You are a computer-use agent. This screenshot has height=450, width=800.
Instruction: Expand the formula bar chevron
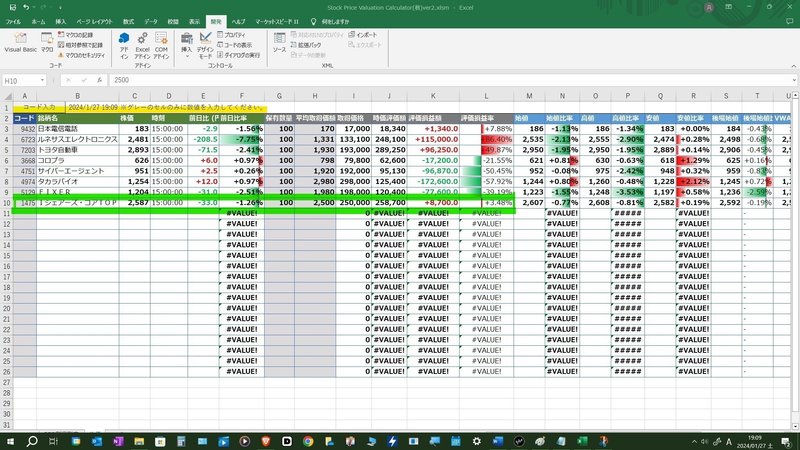(794, 80)
